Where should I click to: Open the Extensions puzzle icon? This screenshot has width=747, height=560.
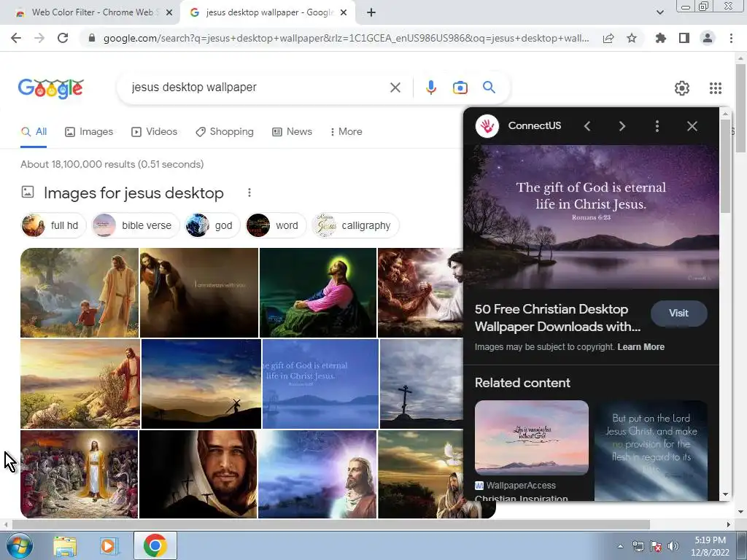[661, 38]
